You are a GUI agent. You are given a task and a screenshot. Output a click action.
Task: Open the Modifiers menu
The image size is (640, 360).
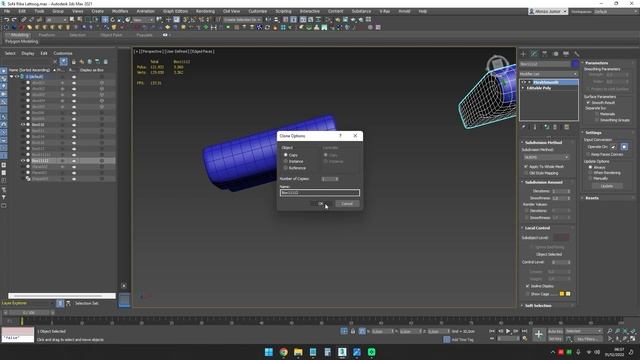(120, 11)
